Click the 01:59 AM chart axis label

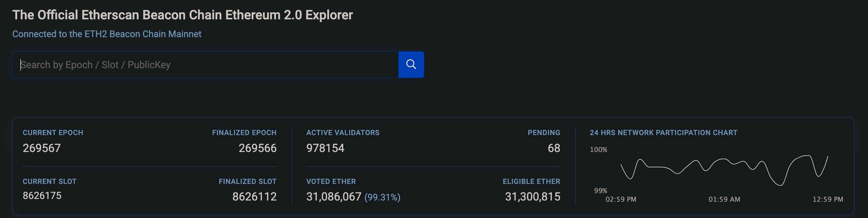pyautogui.click(x=724, y=199)
